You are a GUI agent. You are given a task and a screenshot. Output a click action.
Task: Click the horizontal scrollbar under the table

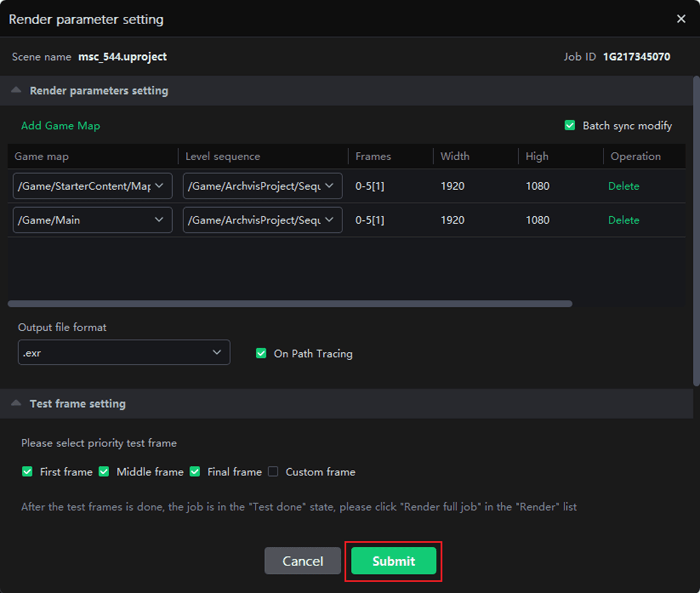tap(290, 304)
